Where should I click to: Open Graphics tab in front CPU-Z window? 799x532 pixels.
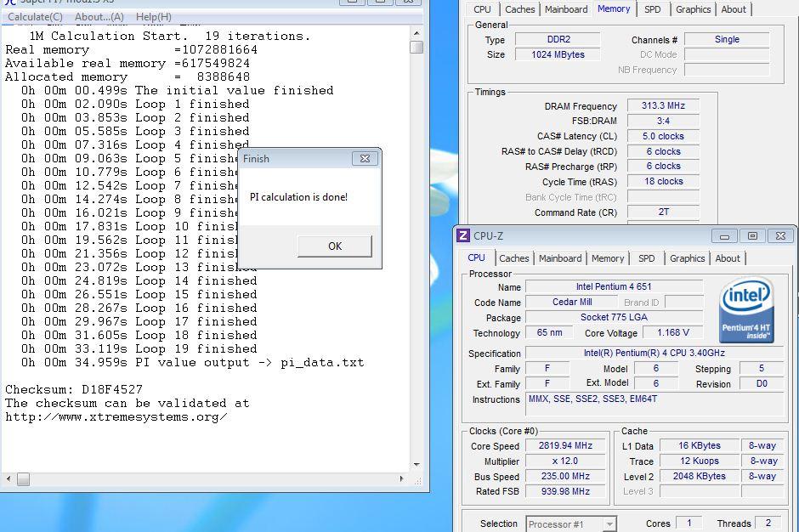(x=688, y=258)
